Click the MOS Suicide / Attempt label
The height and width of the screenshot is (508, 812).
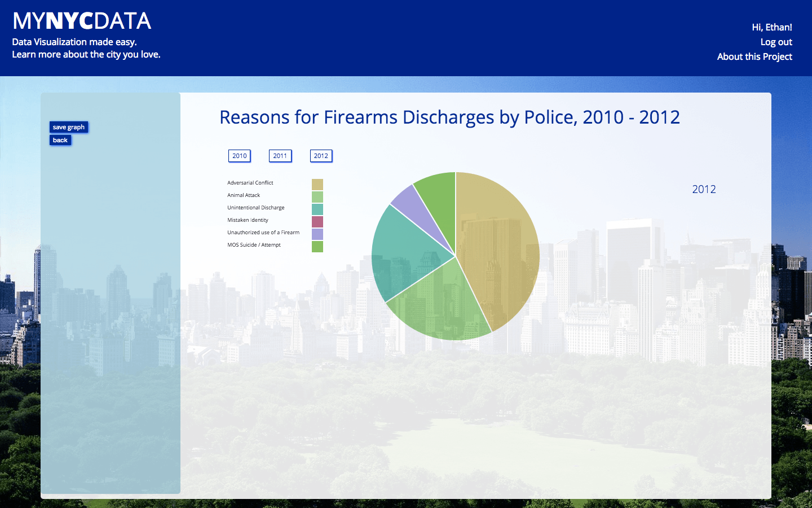click(x=254, y=245)
